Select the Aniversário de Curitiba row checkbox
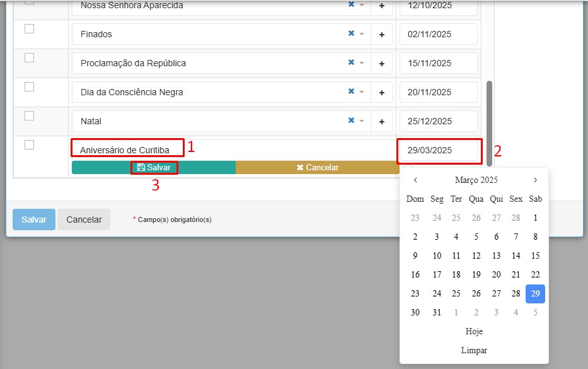The width and height of the screenshot is (588, 369). click(29, 145)
